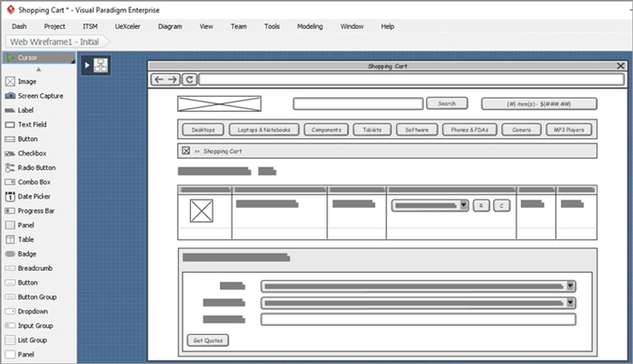The width and height of the screenshot is (633, 364).
Task: Pick the Label tool from palette
Action: tap(25, 110)
